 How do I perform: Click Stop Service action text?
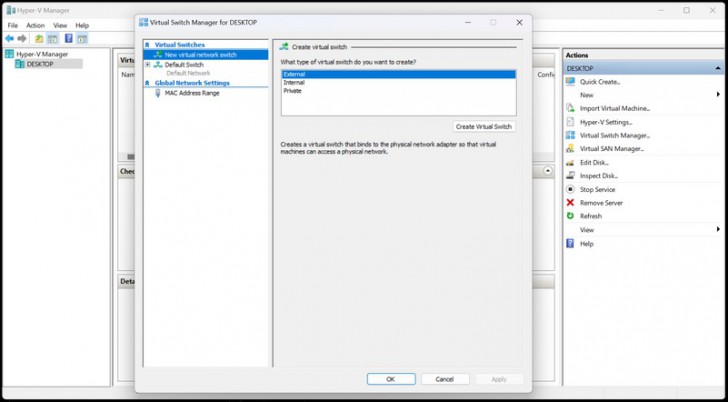click(598, 189)
